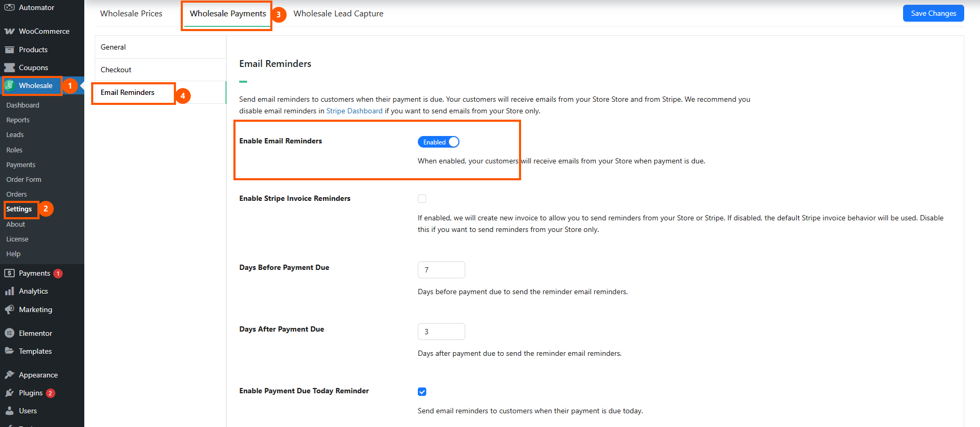This screenshot has height=427, width=980.
Task: Follow the Stripe Dashboard link
Action: (354, 111)
